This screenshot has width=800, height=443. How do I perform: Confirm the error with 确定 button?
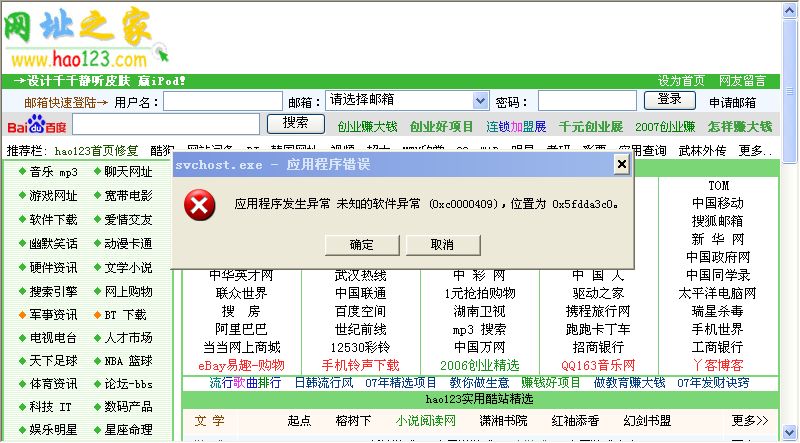(362, 245)
